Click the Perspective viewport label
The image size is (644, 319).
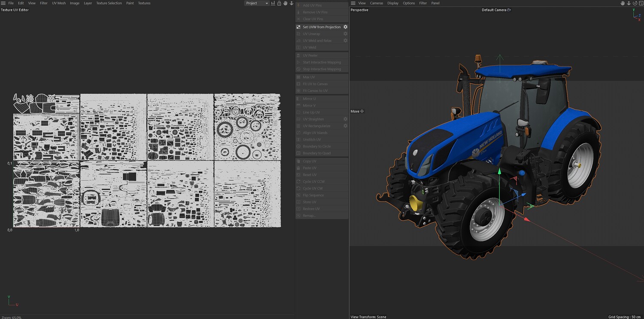[359, 10]
